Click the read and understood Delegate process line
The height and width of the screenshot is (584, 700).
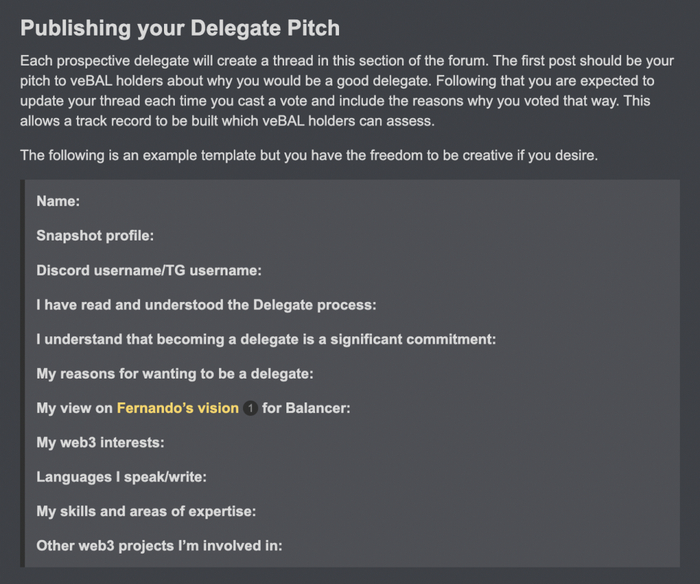206,305
